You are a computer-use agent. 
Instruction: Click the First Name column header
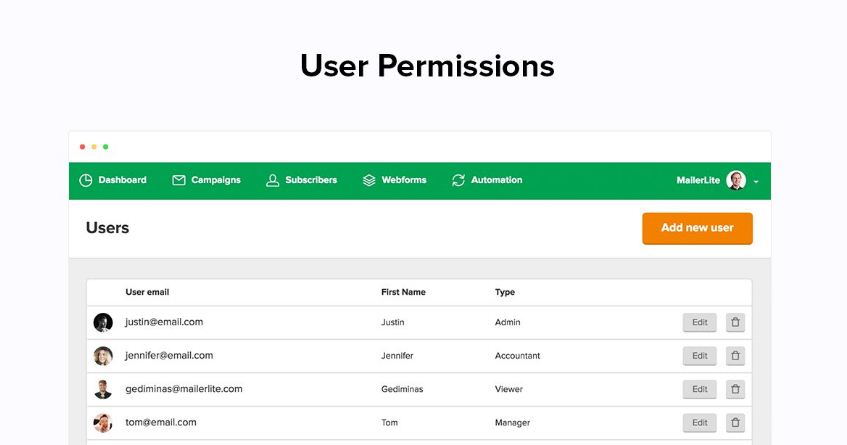(x=403, y=292)
